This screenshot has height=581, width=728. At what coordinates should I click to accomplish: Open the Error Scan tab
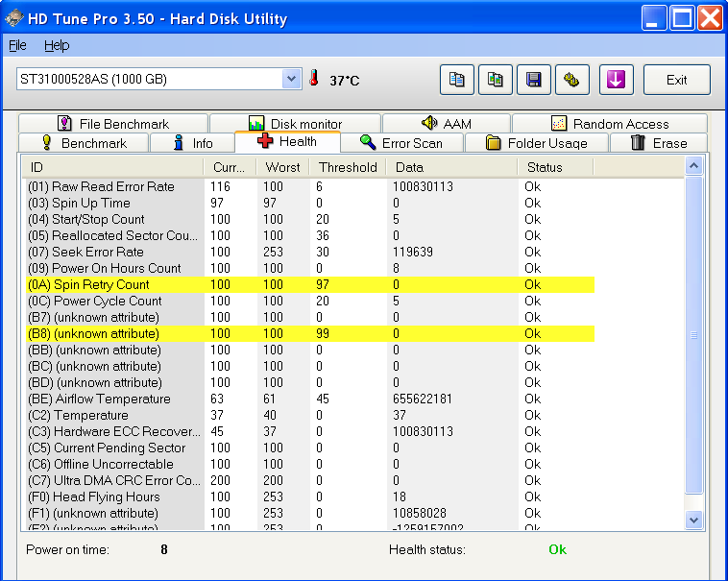[x=400, y=143]
